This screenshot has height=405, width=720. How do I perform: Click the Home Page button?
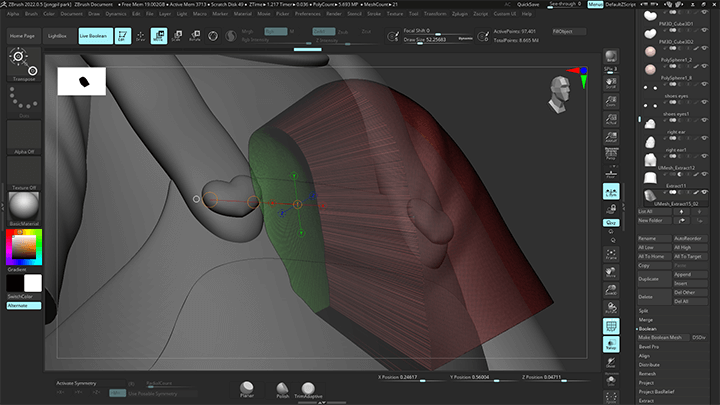[22, 36]
